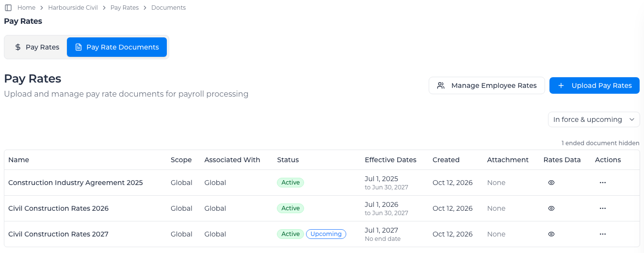Click the Upcoming status badge
644x253 pixels.
[x=326, y=234]
